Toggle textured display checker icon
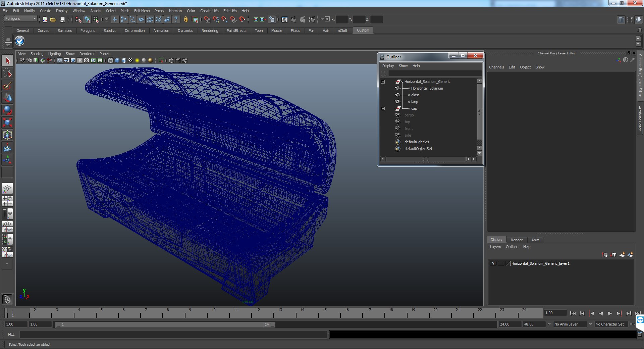The image size is (644, 349). 130,60
